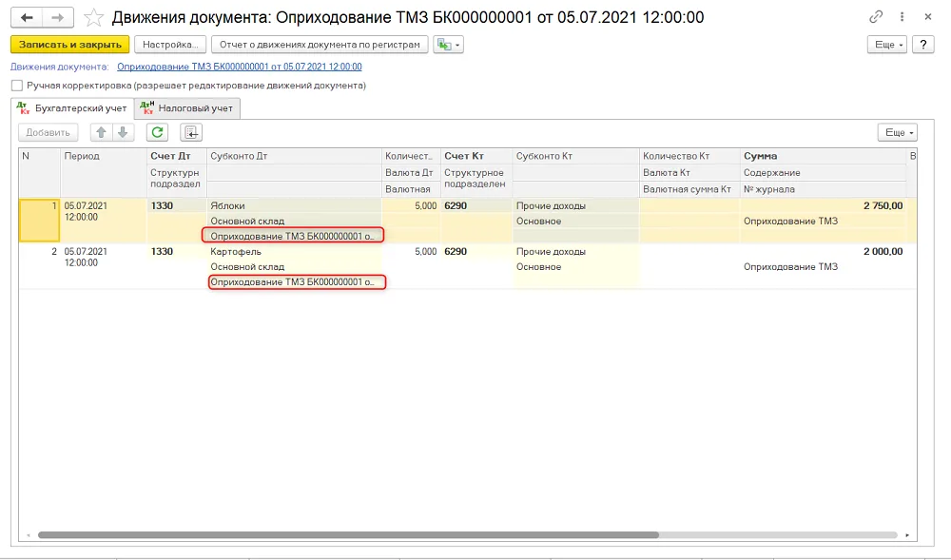
Task: Move the entry up with the up arrow
Action: (102, 133)
